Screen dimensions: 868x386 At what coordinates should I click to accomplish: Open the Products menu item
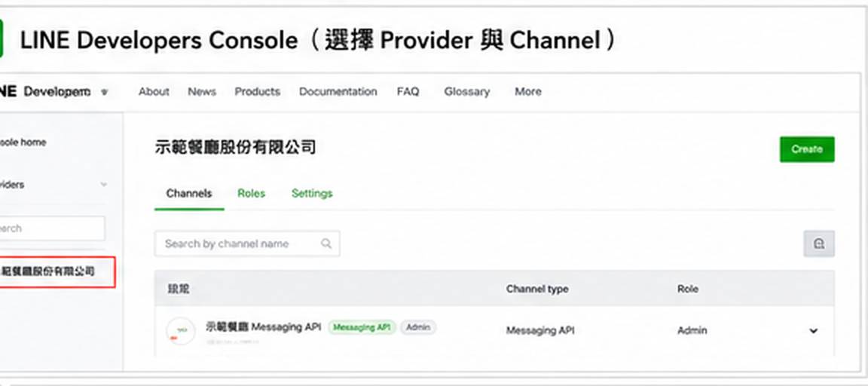pos(258,92)
